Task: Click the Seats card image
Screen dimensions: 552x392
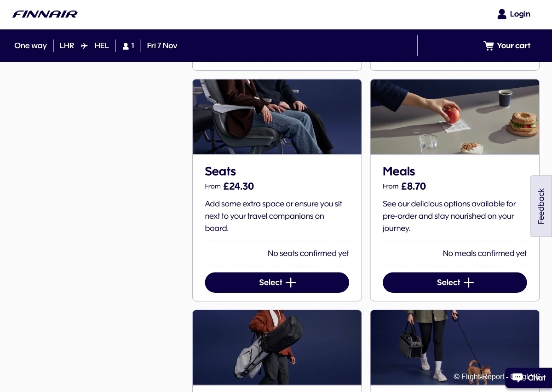Action: (x=277, y=117)
